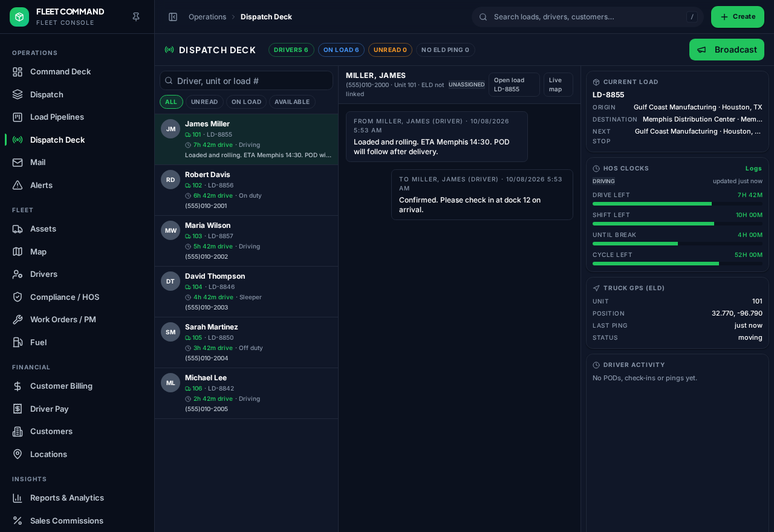Open the Driver Pay receipt icon
This screenshot has height=532, width=774.
[x=18, y=409]
